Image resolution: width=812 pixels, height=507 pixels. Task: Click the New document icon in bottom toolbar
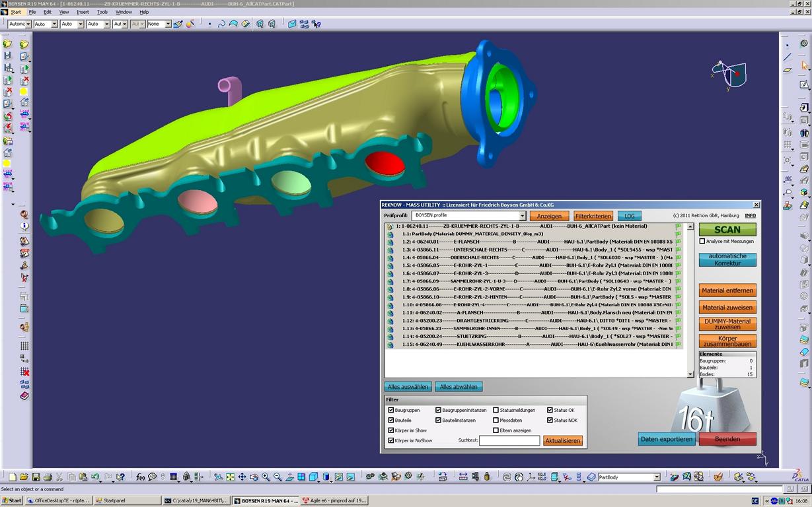12,477
